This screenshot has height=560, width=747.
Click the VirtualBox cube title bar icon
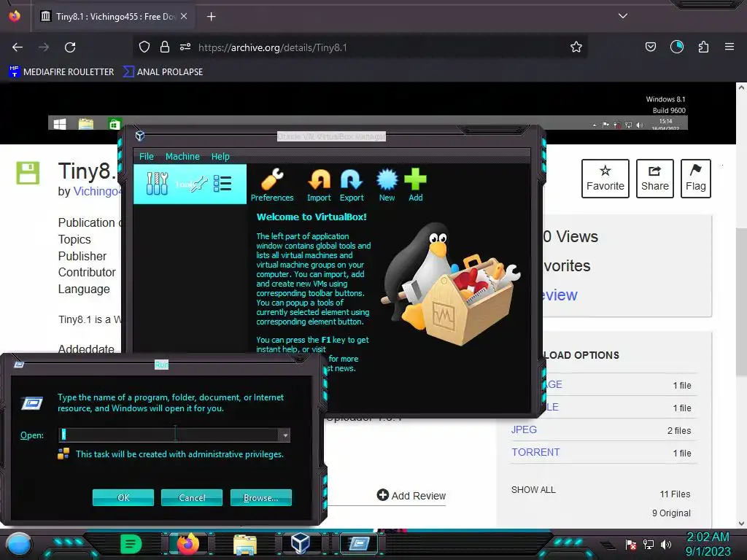139,136
